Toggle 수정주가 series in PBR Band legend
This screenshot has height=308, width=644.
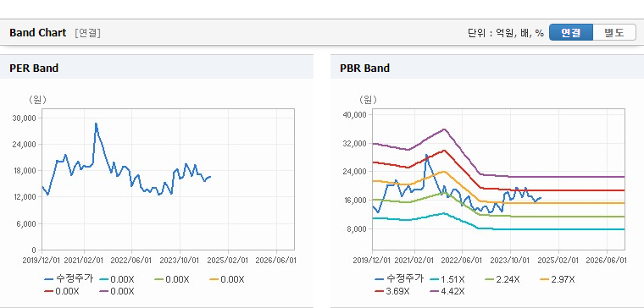pos(400,279)
